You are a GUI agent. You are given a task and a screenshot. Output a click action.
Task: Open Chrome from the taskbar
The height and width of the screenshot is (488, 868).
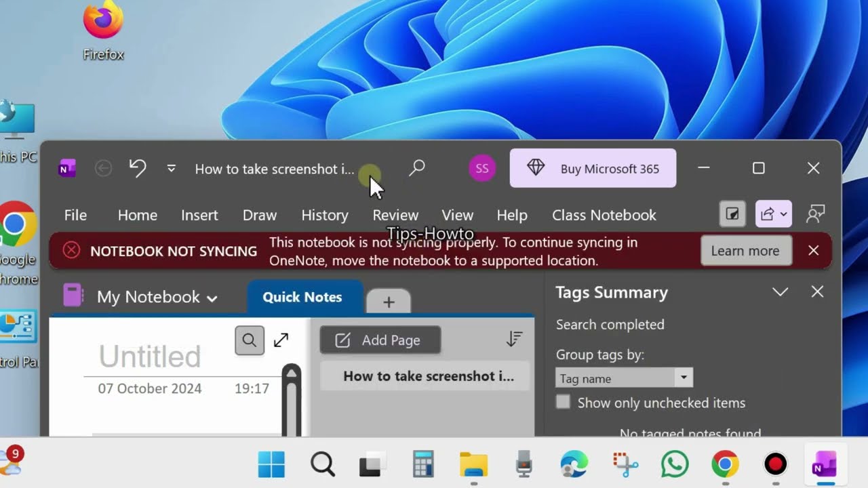click(725, 464)
